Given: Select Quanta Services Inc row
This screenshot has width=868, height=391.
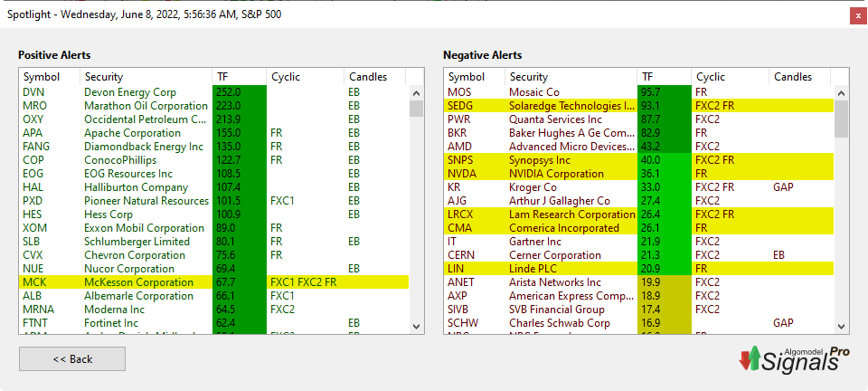Looking at the screenshot, I should point(639,119).
